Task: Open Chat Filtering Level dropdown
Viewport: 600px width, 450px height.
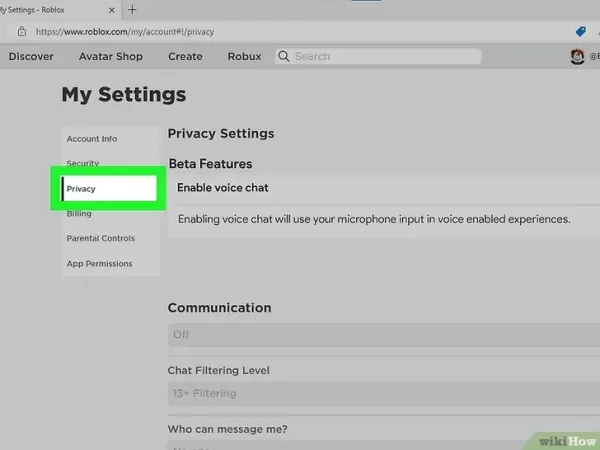Action: click(x=384, y=393)
